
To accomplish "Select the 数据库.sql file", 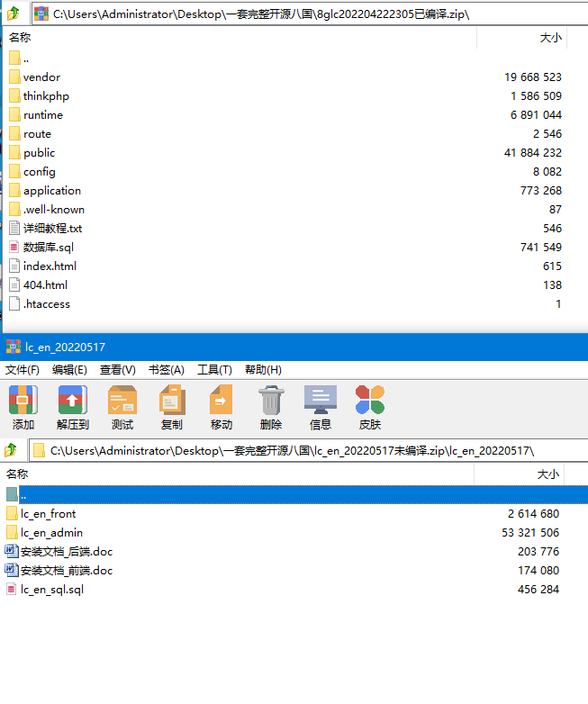I will click(x=48, y=248).
